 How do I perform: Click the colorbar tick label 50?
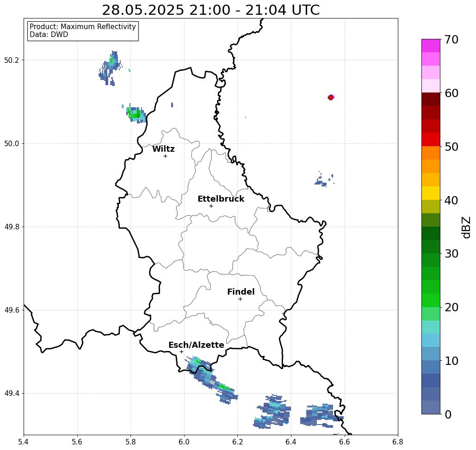coord(451,147)
